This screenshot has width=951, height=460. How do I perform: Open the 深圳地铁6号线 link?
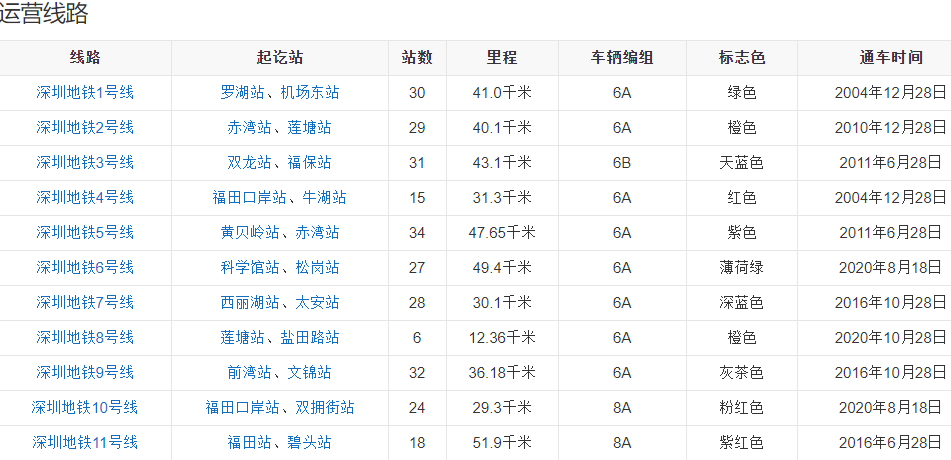[x=85, y=268]
